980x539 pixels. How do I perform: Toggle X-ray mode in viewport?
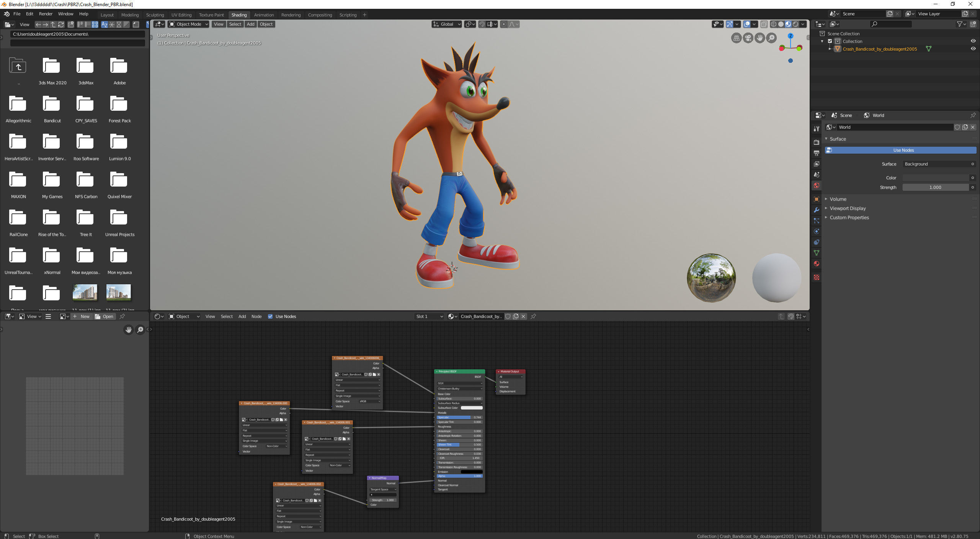pyautogui.click(x=764, y=24)
